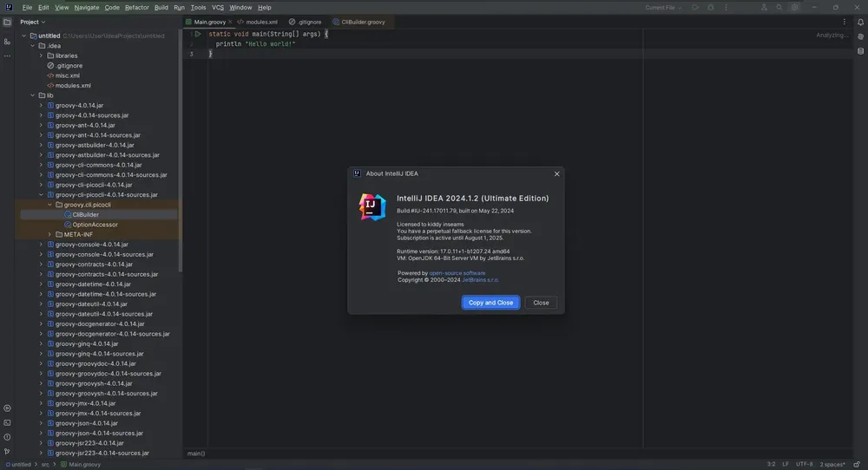Image resolution: width=868 pixels, height=470 pixels.
Task: Click the run gutter arrow next to main method
Action: point(198,34)
